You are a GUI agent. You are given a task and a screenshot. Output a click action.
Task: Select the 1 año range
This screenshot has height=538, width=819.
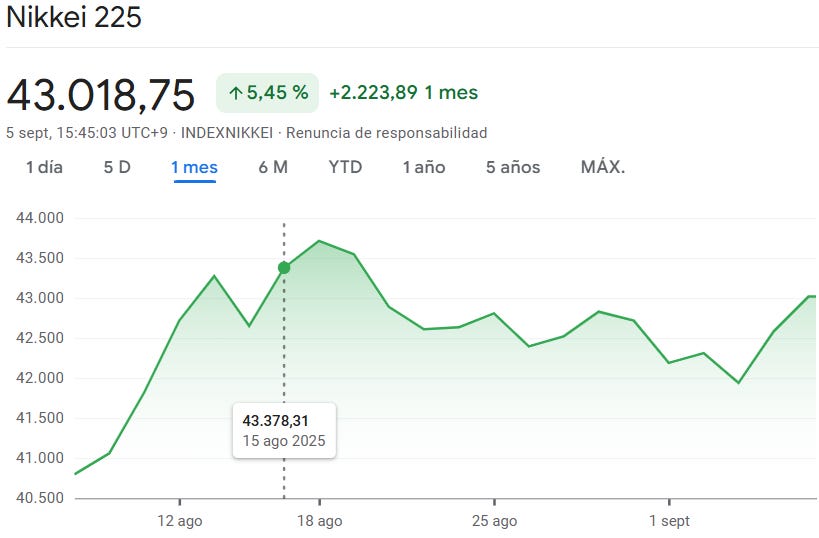[424, 167]
